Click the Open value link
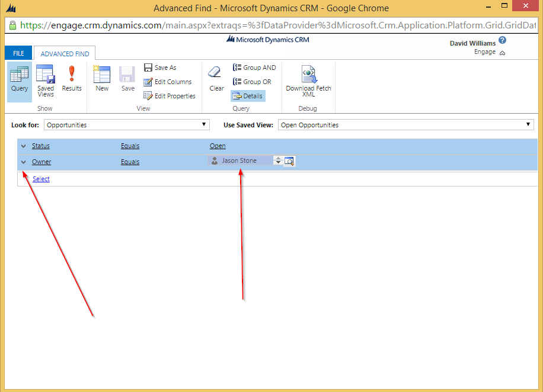This screenshot has height=392, width=543. [218, 146]
